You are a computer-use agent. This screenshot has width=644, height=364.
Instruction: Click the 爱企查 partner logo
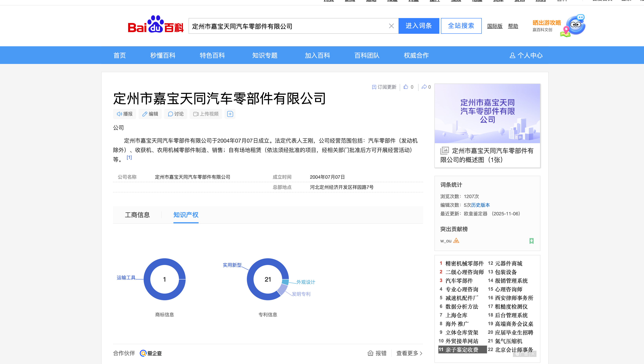coord(151,353)
